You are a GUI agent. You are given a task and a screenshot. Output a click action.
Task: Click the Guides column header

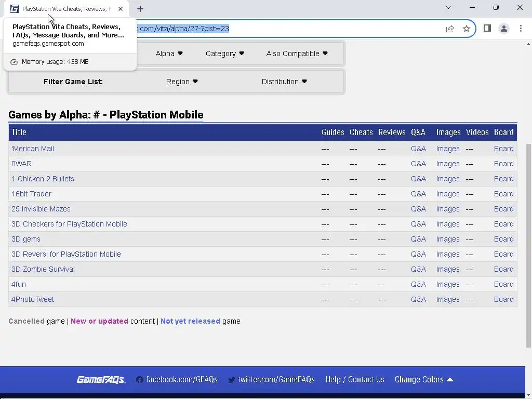point(333,132)
